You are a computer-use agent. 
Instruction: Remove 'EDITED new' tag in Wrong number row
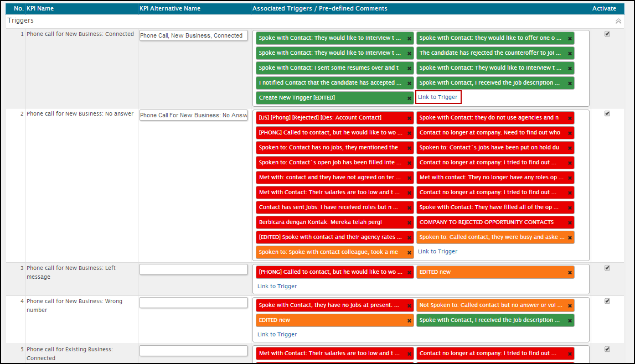coord(410,321)
